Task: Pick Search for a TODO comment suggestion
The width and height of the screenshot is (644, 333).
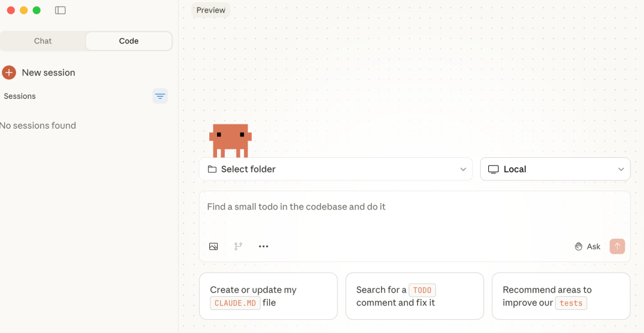Action: click(x=414, y=296)
